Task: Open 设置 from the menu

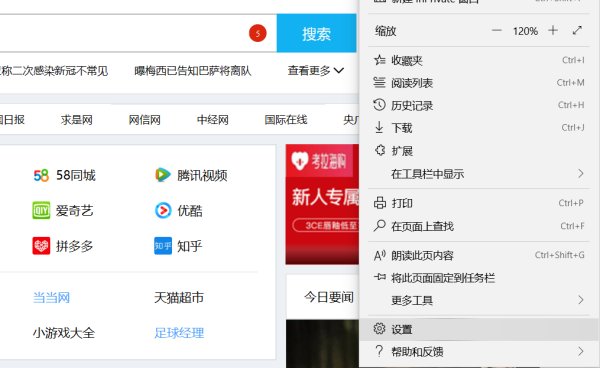Action: coord(479,329)
